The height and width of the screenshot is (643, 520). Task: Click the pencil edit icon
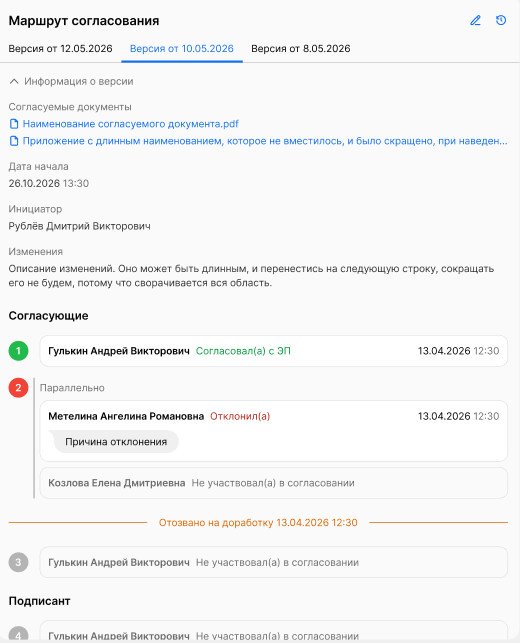475,20
